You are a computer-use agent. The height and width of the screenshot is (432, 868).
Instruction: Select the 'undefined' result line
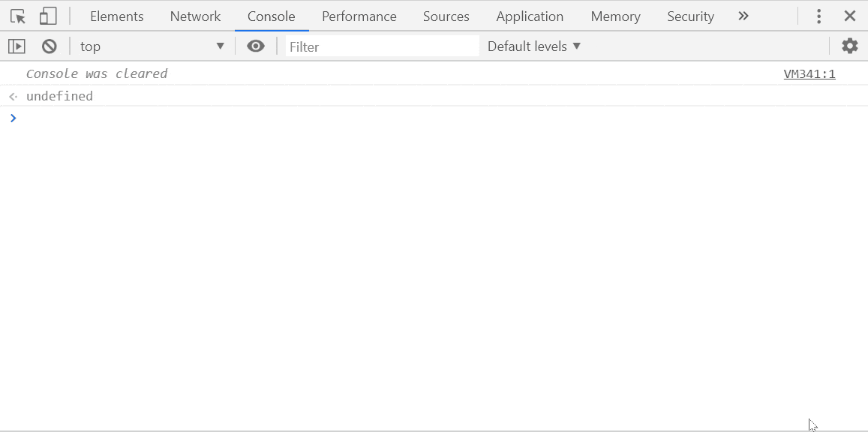click(60, 96)
